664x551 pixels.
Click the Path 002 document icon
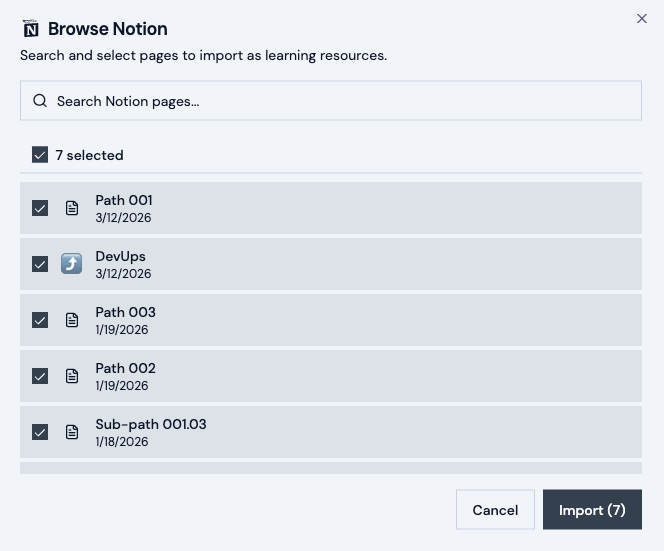72,376
